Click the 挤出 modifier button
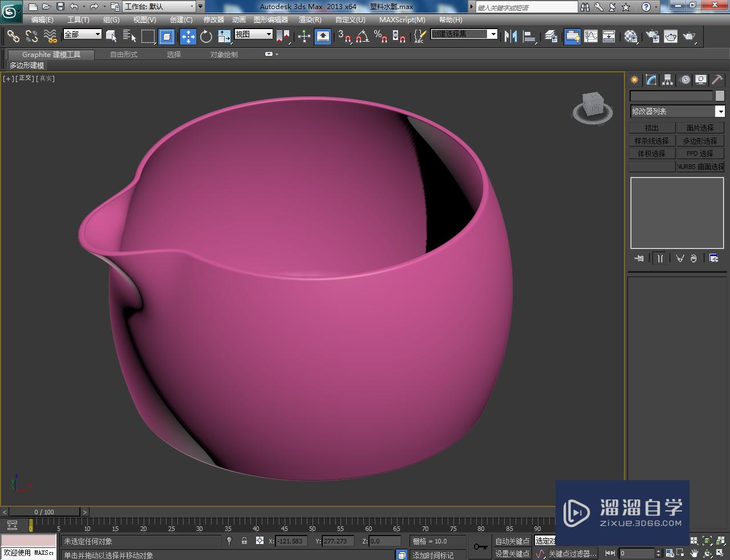The height and width of the screenshot is (560, 730). (652, 128)
